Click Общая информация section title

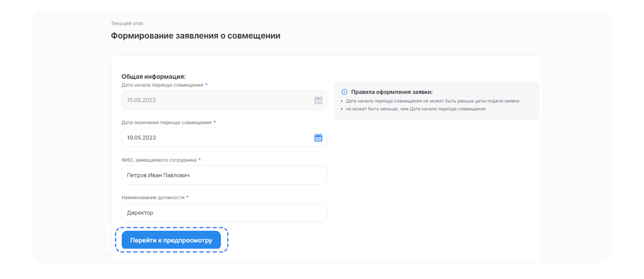tap(154, 76)
